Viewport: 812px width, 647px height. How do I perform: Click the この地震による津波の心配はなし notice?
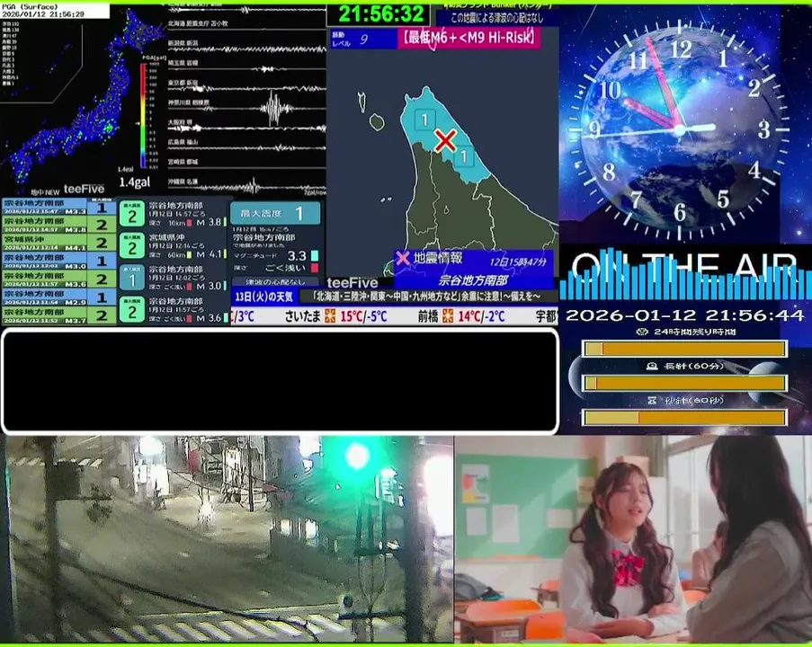click(x=497, y=18)
